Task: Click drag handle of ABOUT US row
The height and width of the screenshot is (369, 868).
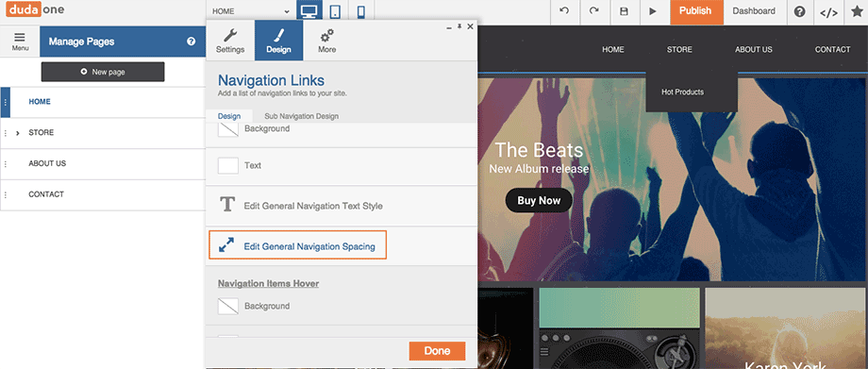Action: [6, 164]
